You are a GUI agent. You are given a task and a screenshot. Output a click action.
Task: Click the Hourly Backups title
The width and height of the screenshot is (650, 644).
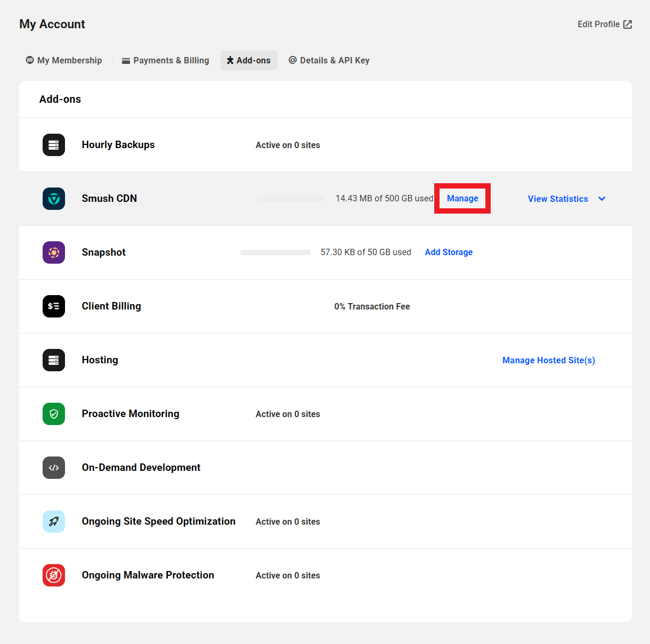pos(118,145)
